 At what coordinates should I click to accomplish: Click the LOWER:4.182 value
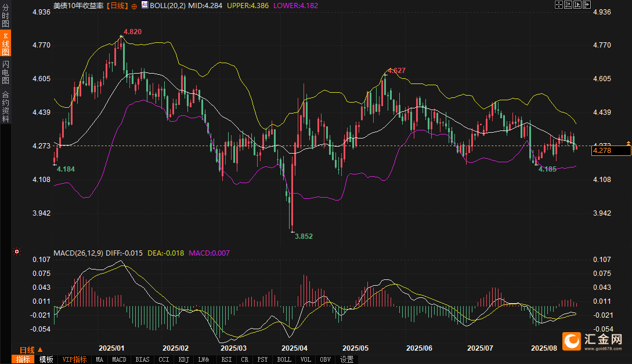point(296,6)
